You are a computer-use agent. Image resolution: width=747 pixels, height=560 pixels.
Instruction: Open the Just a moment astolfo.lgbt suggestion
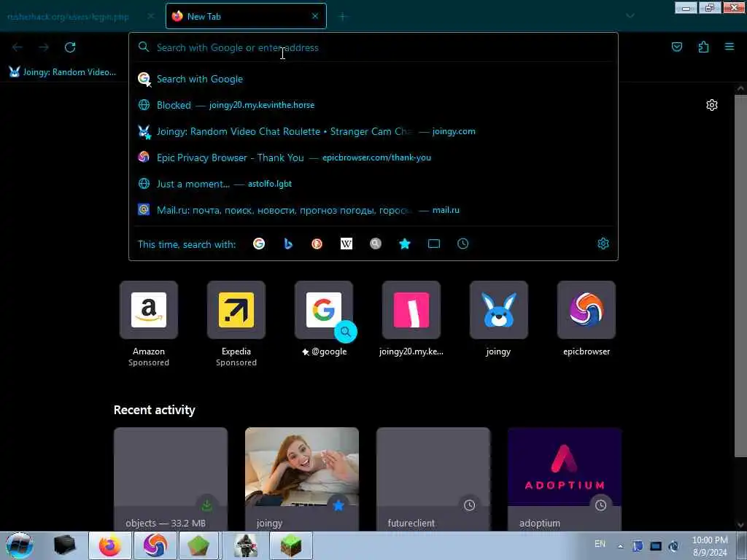pyautogui.click(x=373, y=184)
